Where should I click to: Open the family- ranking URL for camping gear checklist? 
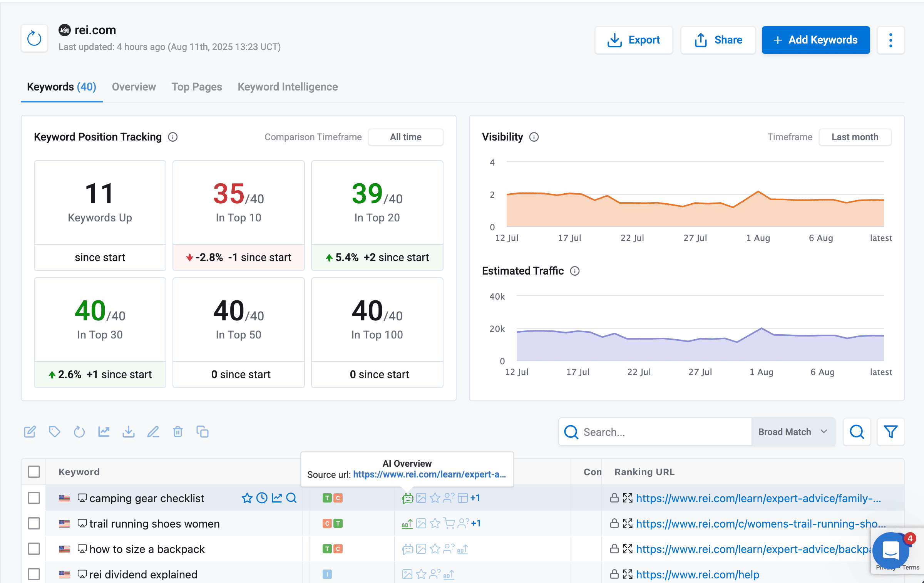tap(758, 498)
